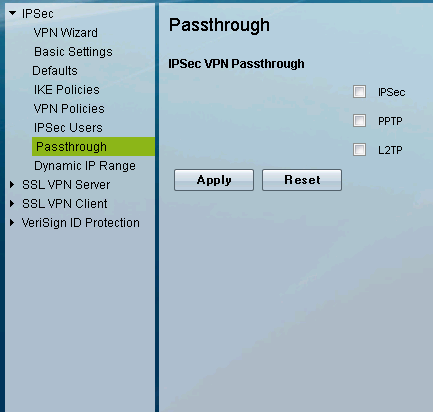Open VPN Wizard page

pyautogui.click(x=66, y=33)
